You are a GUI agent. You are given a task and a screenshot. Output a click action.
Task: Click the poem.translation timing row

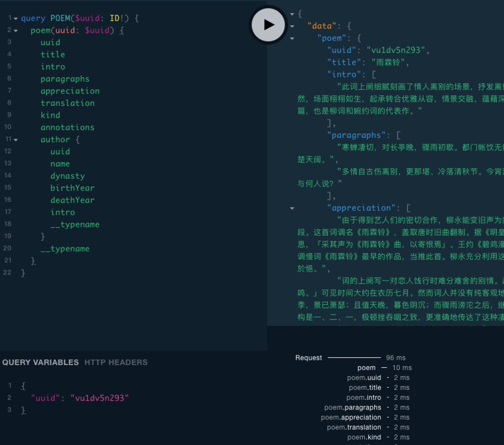[354, 427]
